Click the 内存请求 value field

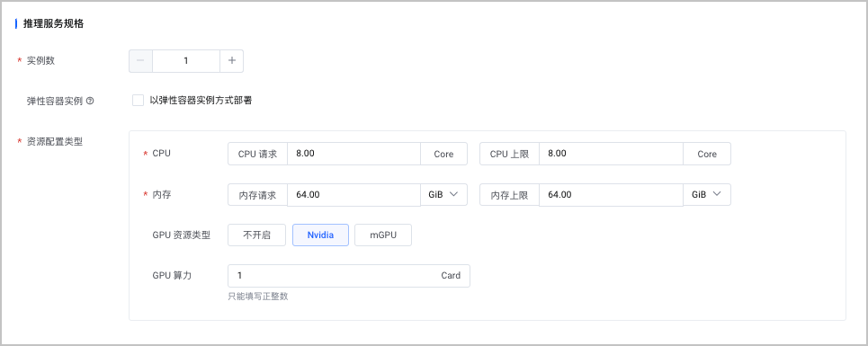353,194
